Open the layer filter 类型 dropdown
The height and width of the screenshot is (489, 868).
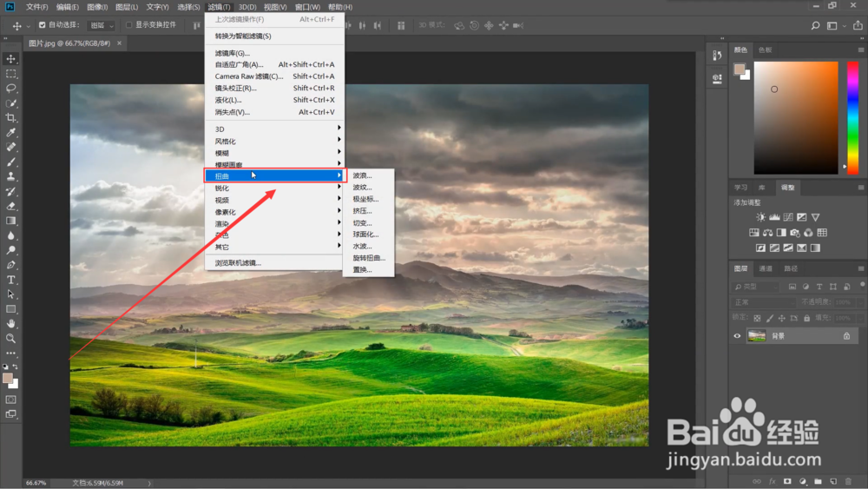tap(756, 287)
